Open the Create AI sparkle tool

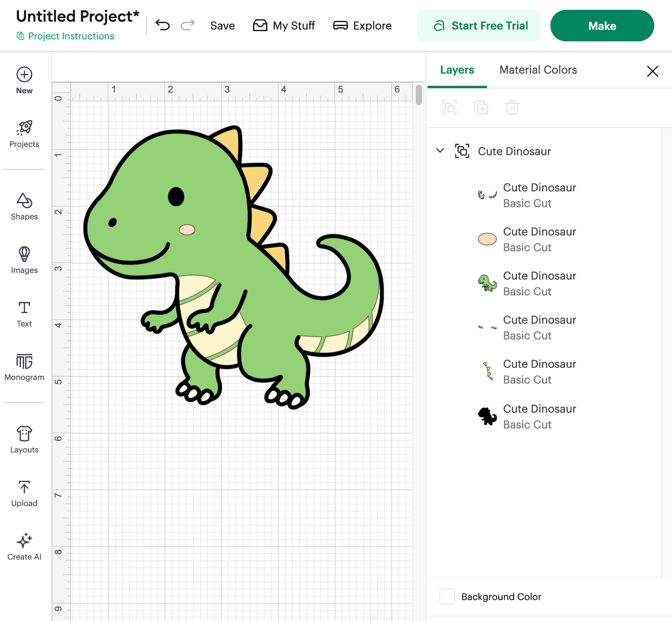click(24, 547)
